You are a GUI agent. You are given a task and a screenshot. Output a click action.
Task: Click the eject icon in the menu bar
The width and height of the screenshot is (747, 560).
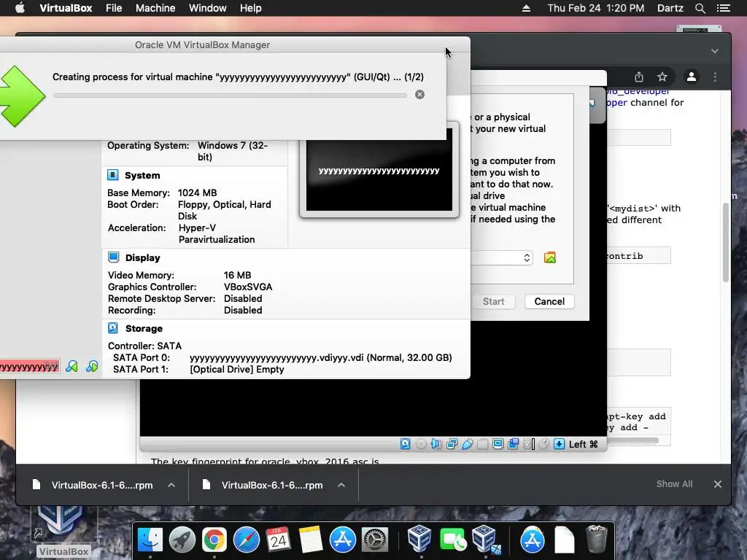(x=526, y=8)
